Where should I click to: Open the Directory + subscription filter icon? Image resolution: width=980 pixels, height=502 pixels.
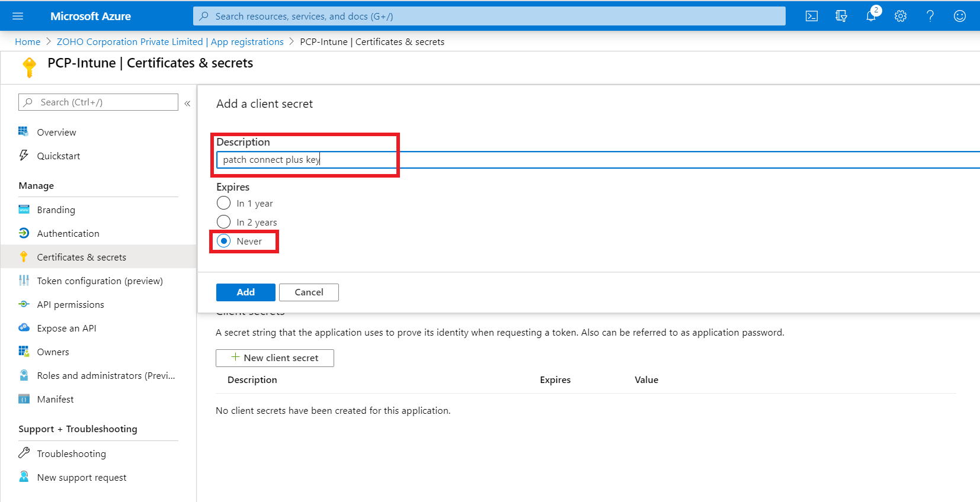[x=841, y=16]
